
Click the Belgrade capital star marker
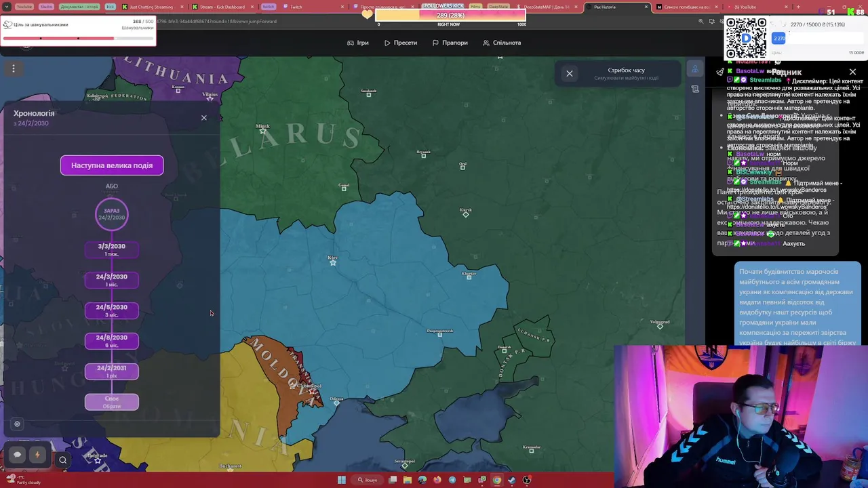98,460
